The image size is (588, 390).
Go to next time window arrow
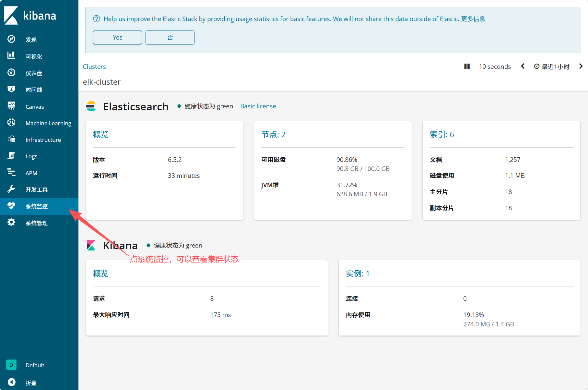581,66
